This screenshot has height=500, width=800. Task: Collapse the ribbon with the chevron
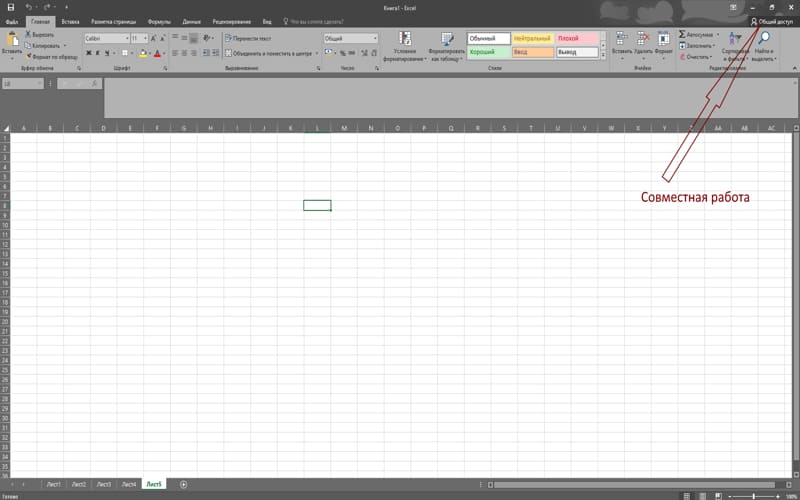(794, 68)
